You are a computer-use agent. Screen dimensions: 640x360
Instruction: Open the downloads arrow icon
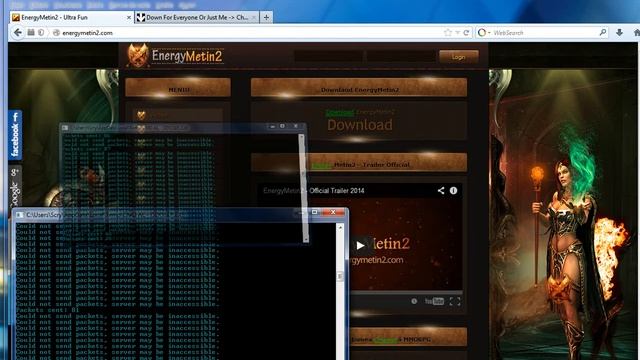(x=619, y=33)
